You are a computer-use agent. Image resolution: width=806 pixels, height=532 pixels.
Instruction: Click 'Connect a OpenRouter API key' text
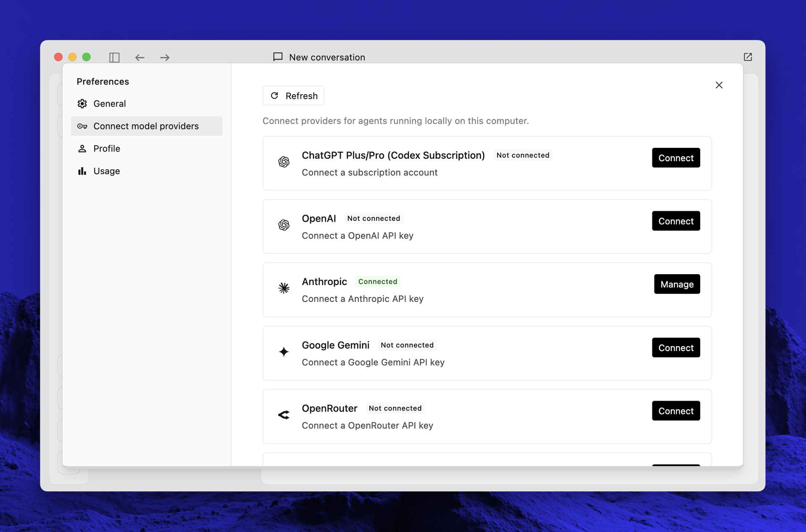click(x=367, y=426)
